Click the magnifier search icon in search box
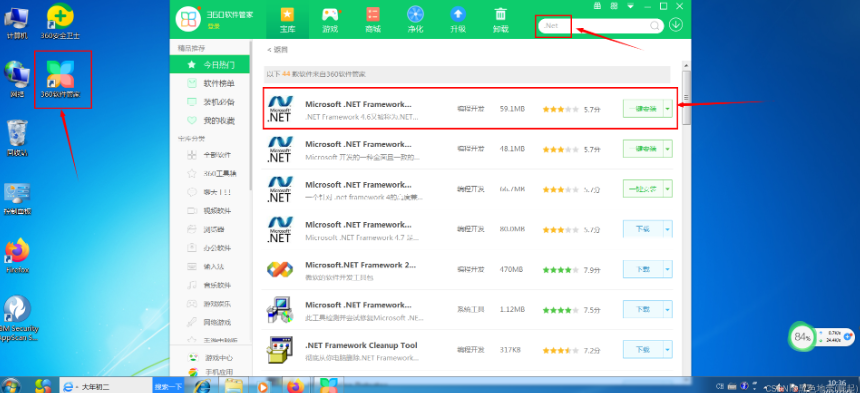Screen dimensions: 860x393 655,25
